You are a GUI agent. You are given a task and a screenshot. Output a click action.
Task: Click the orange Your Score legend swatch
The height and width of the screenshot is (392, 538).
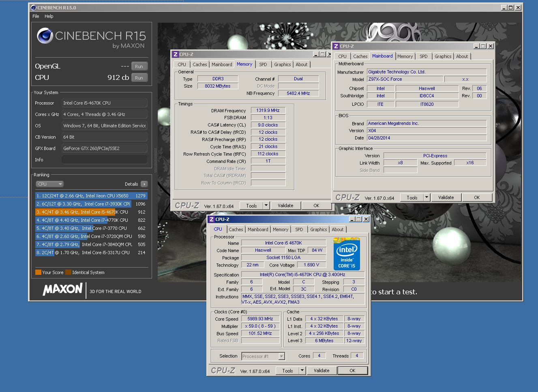coord(38,272)
